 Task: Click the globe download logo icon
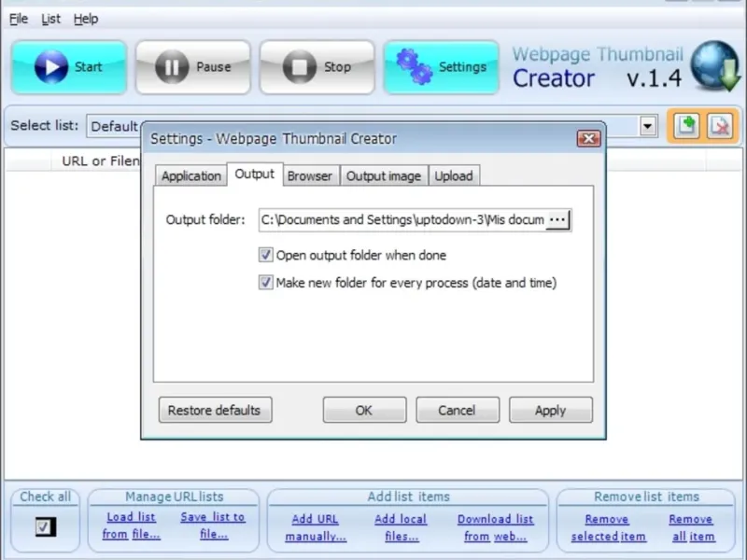pos(714,66)
